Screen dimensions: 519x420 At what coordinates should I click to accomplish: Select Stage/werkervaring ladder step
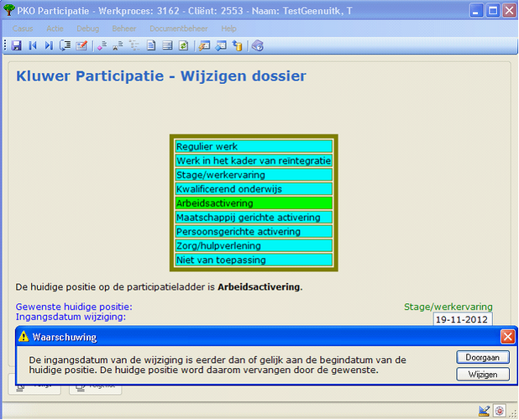(254, 175)
